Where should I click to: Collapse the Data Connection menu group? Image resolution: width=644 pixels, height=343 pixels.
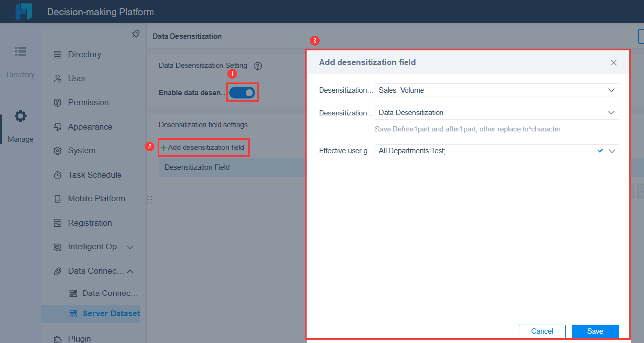[130, 271]
